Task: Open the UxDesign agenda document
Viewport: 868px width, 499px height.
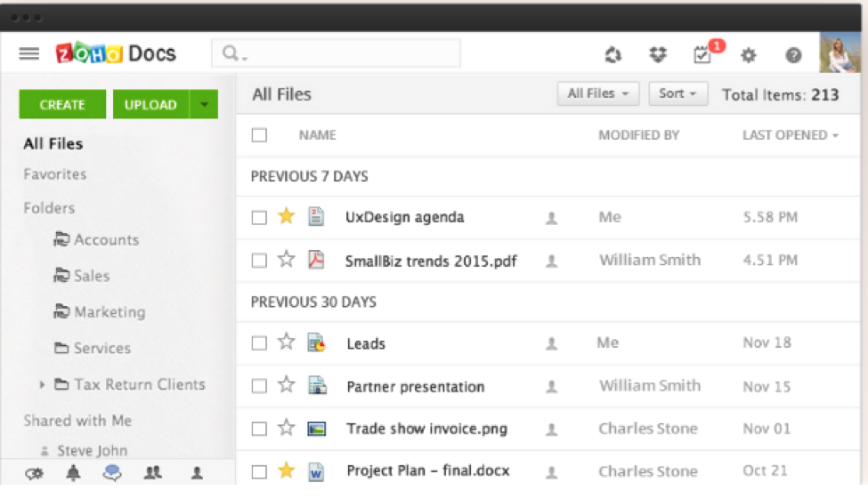Action: click(405, 217)
